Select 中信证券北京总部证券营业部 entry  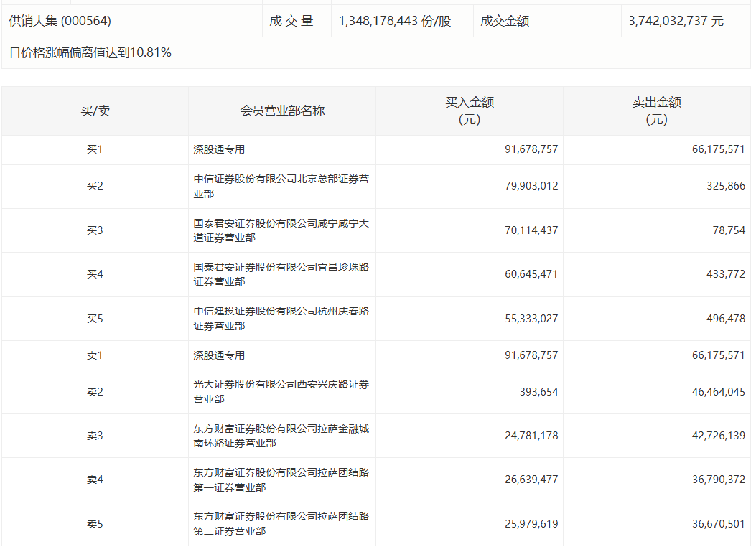point(281,186)
